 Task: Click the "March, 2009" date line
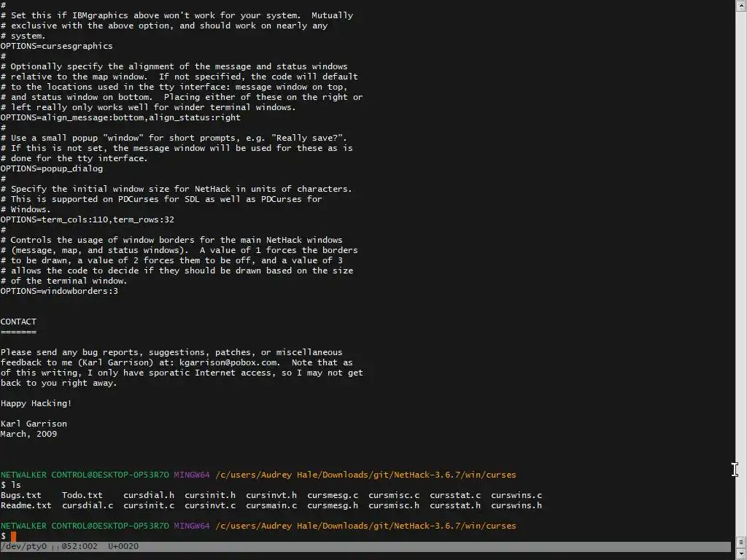pos(28,435)
